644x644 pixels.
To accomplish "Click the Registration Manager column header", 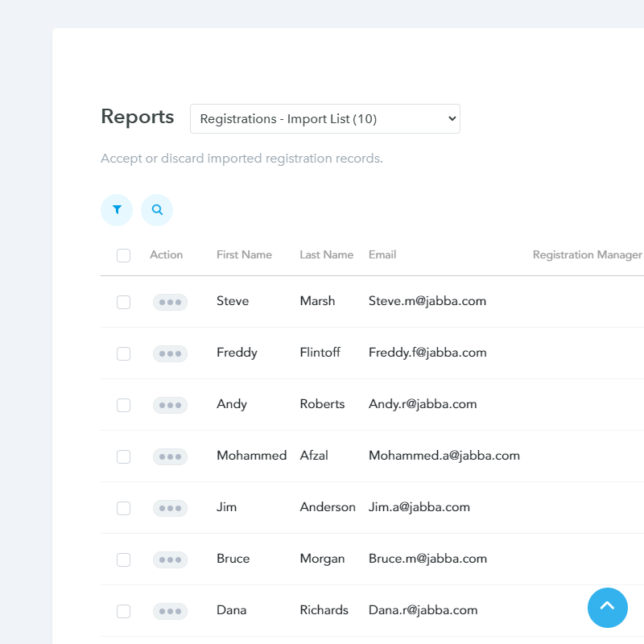I will tap(587, 255).
